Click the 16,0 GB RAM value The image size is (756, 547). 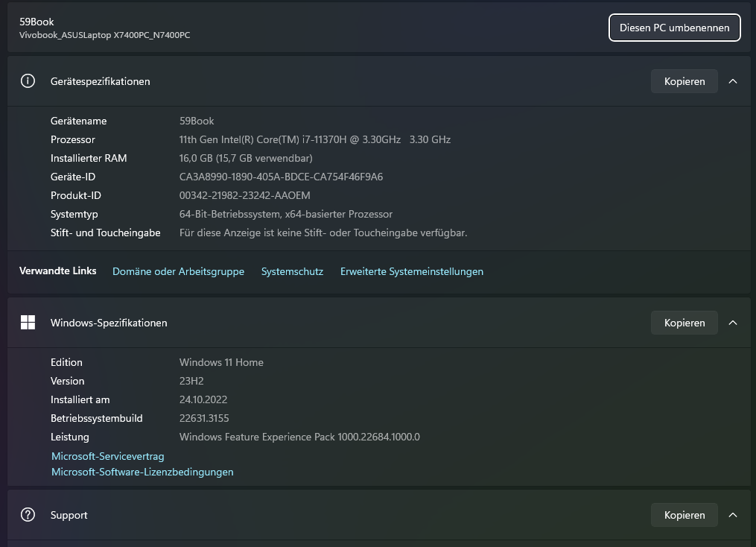pos(246,158)
